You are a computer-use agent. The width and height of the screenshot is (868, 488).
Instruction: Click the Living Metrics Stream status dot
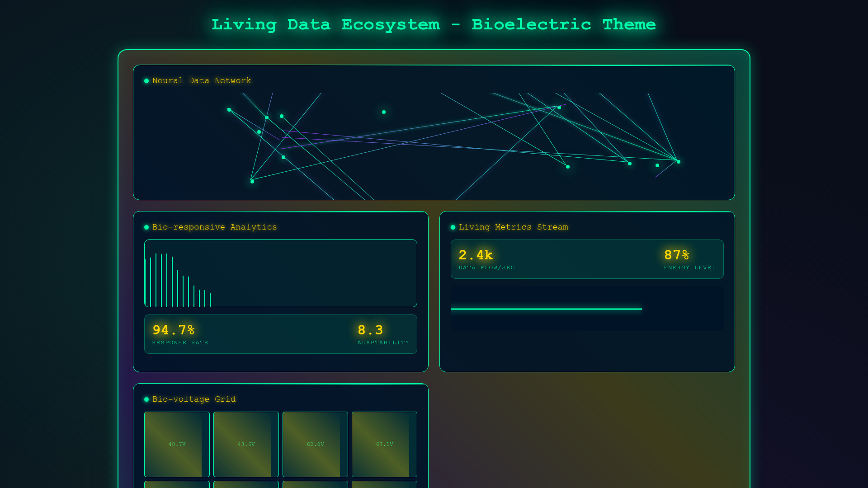(453, 227)
